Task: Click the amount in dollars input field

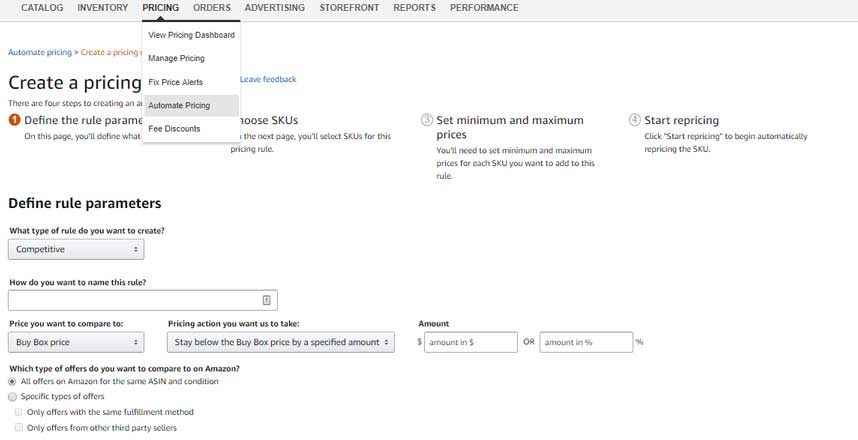Action: pyautogui.click(x=471, y=342)
